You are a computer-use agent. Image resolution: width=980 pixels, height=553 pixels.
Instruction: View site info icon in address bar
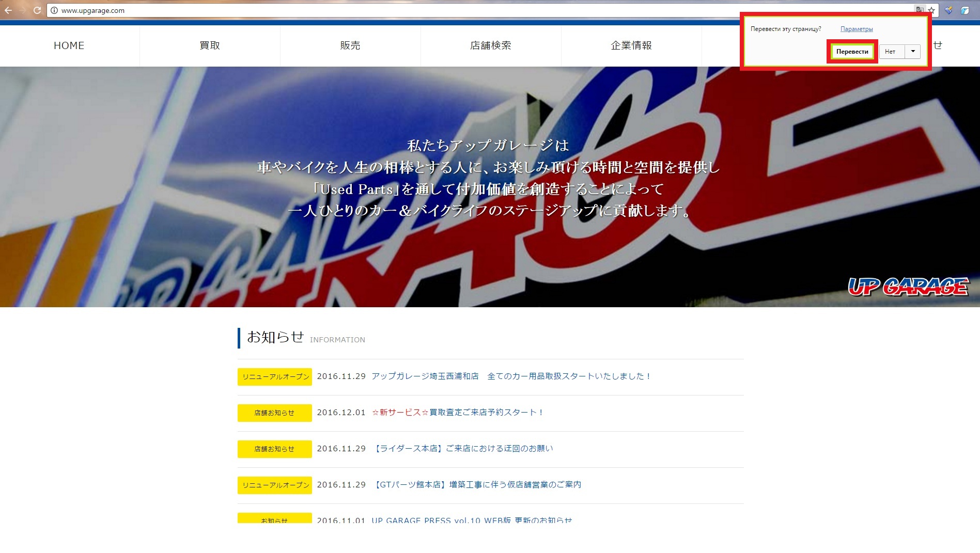point(54,10)
